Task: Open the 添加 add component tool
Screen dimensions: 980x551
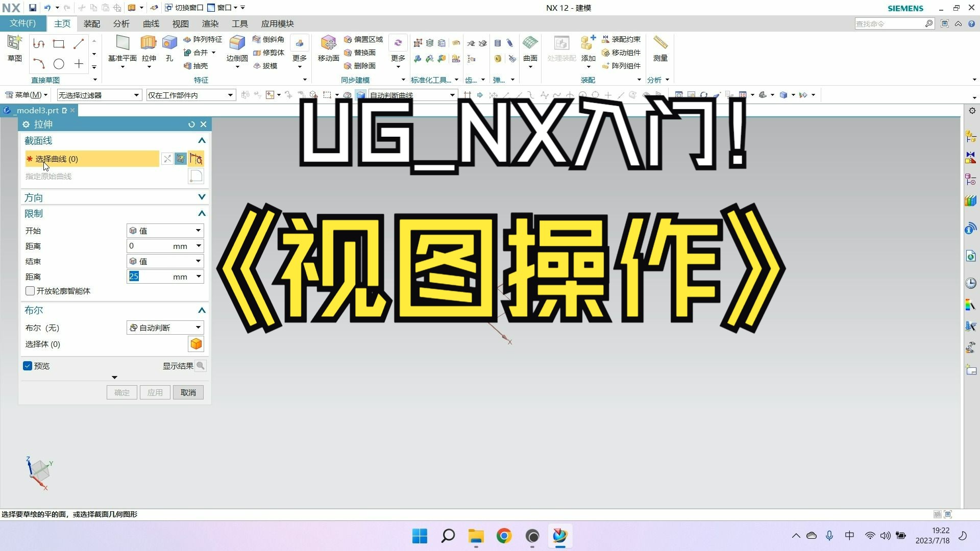Action: pos(587,48)
